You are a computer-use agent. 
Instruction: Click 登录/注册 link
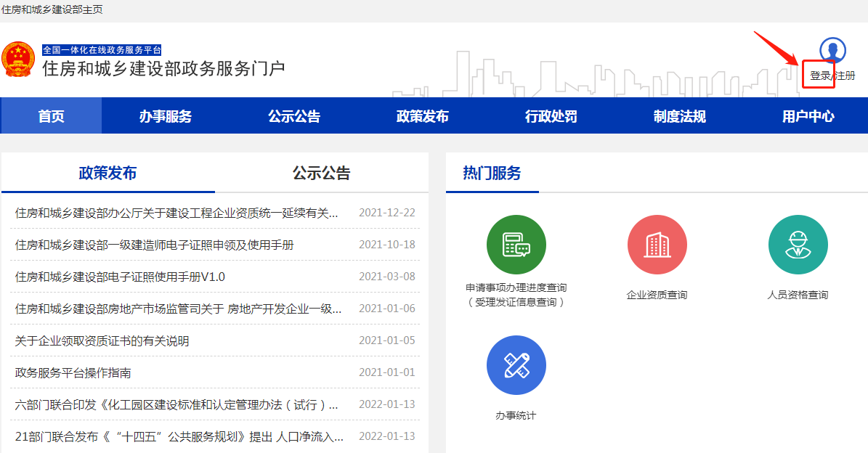(x=832, y=75)
